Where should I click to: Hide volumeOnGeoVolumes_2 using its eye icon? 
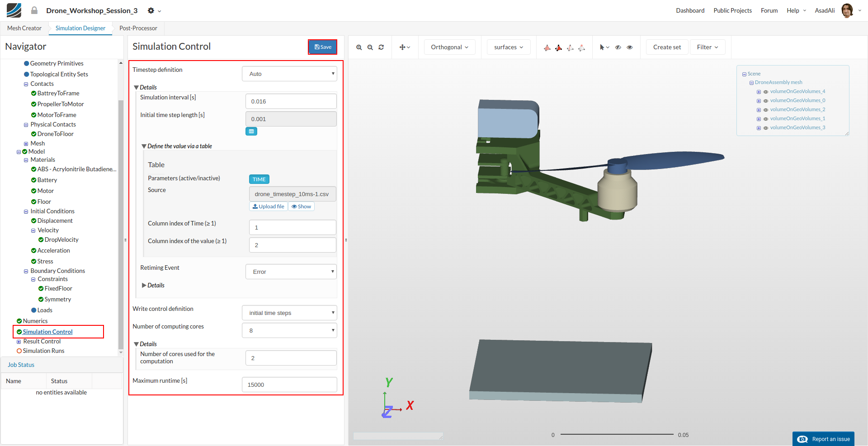point(766,110)
